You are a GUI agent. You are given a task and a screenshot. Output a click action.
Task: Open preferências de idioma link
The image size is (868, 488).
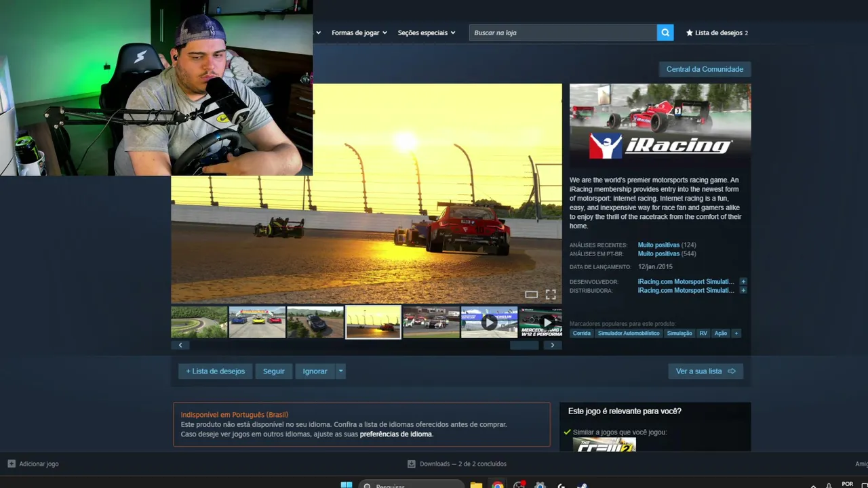(395, 434)
